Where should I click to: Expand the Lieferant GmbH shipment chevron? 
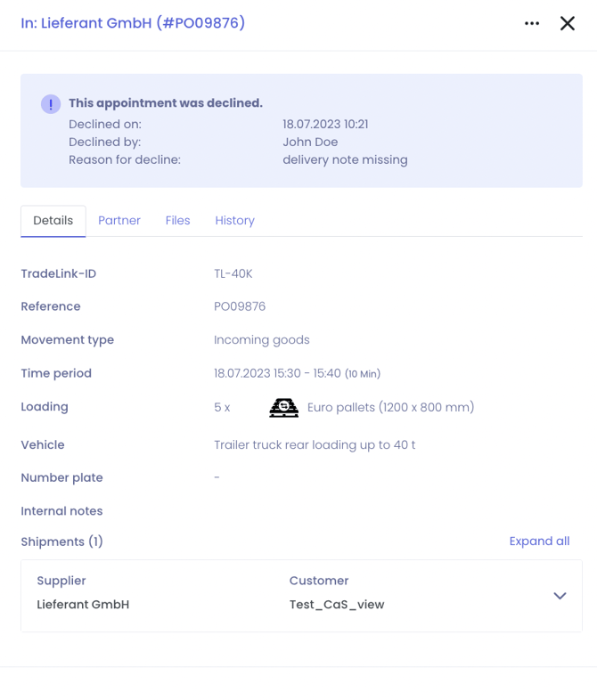(x=560, y=596)
